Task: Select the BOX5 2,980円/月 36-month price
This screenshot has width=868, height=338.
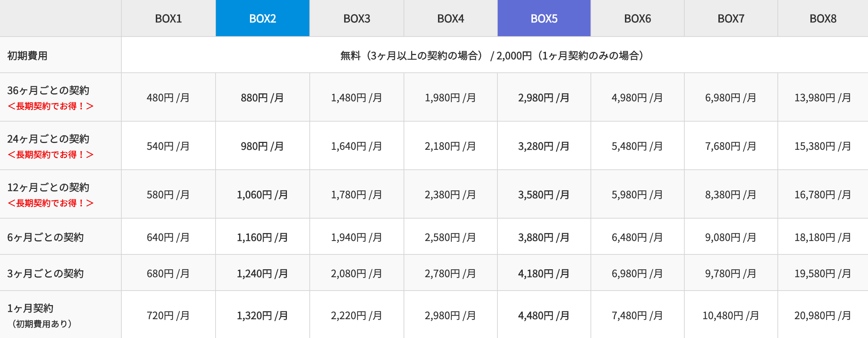Action: (x=544, y=98)
